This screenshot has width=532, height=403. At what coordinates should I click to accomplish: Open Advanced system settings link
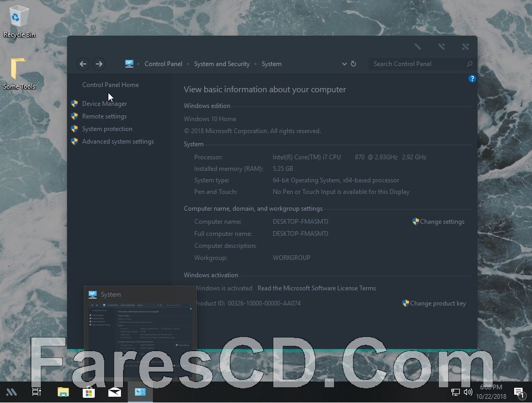pos(118,141)
